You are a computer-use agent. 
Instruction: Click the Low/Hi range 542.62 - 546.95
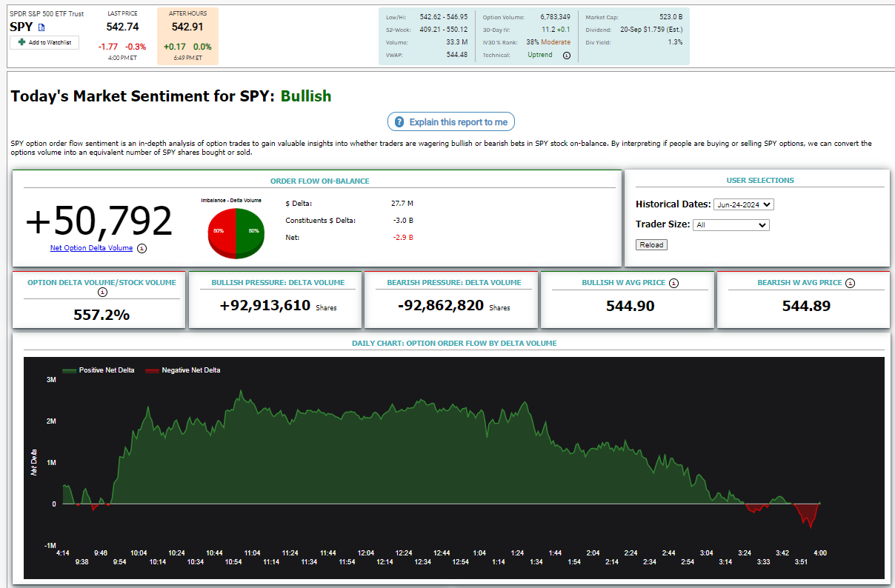[x=443, y=17]
